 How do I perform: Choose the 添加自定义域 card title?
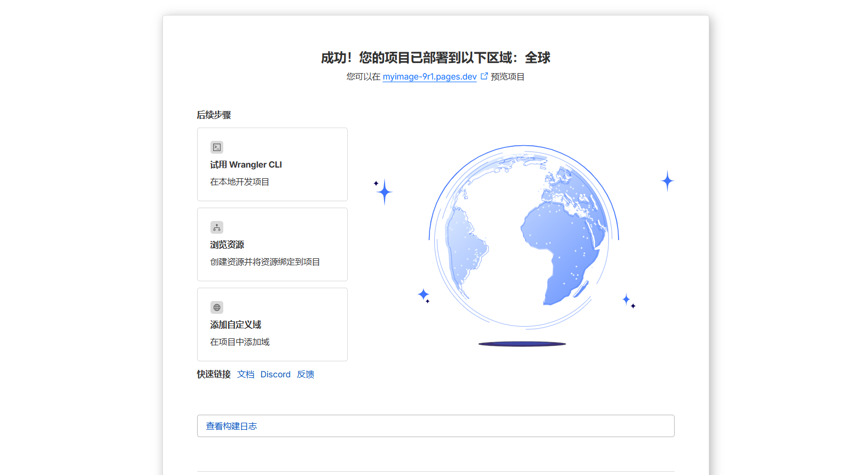236,325
